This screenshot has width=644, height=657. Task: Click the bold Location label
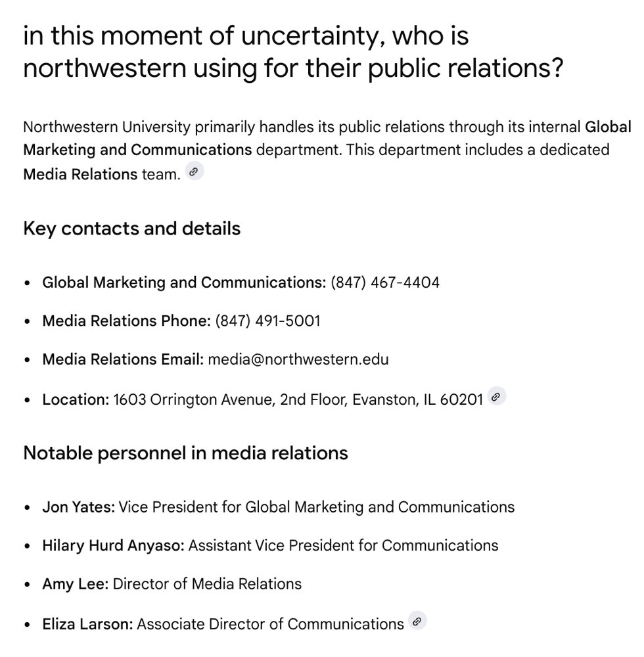click(76, 399)
